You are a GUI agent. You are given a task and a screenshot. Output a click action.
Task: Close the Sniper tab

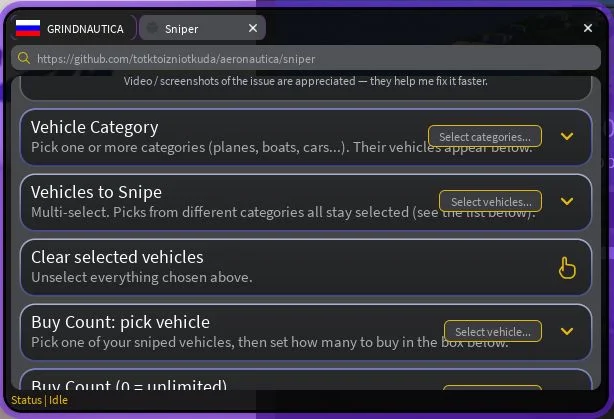253,28
